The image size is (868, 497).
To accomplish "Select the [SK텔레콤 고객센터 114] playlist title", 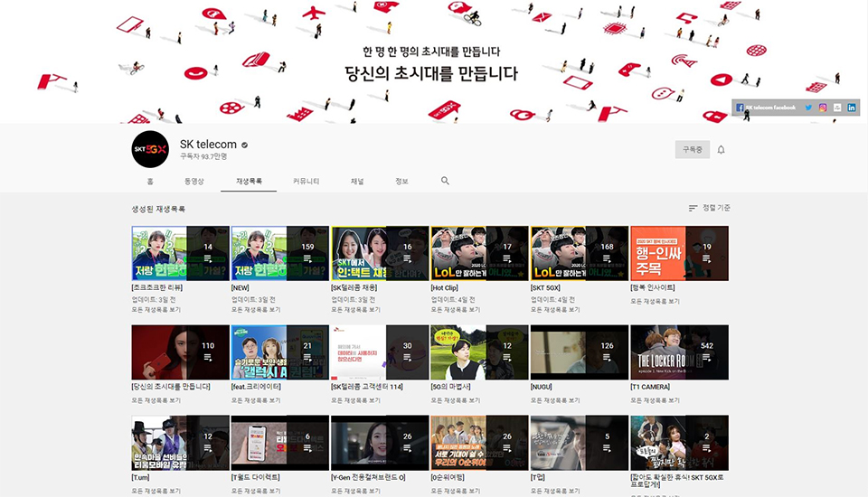I will pyautogui.click(x=368, y=386).
